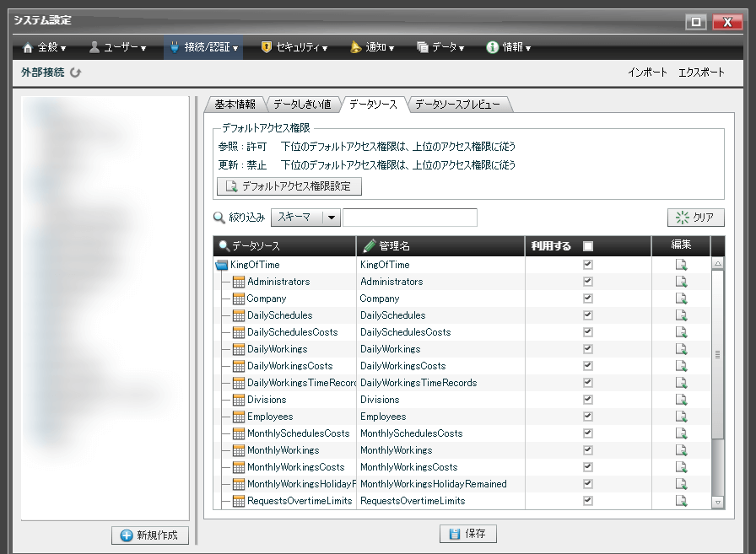
Task: Open edit icon for MonthlyWorkingsCosts row
Action: click(681, 467)
